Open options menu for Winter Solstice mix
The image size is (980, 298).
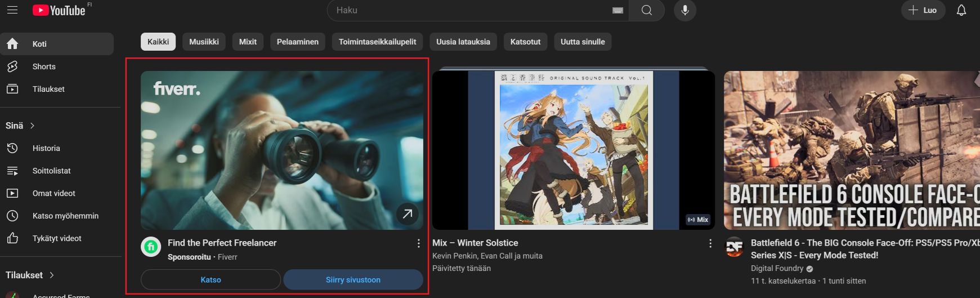(710, 243)
